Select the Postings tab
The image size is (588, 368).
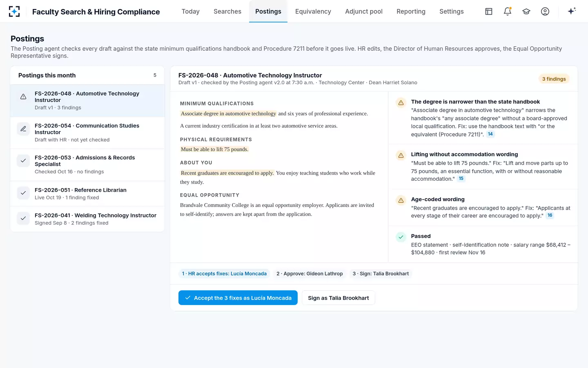(268, 11)
